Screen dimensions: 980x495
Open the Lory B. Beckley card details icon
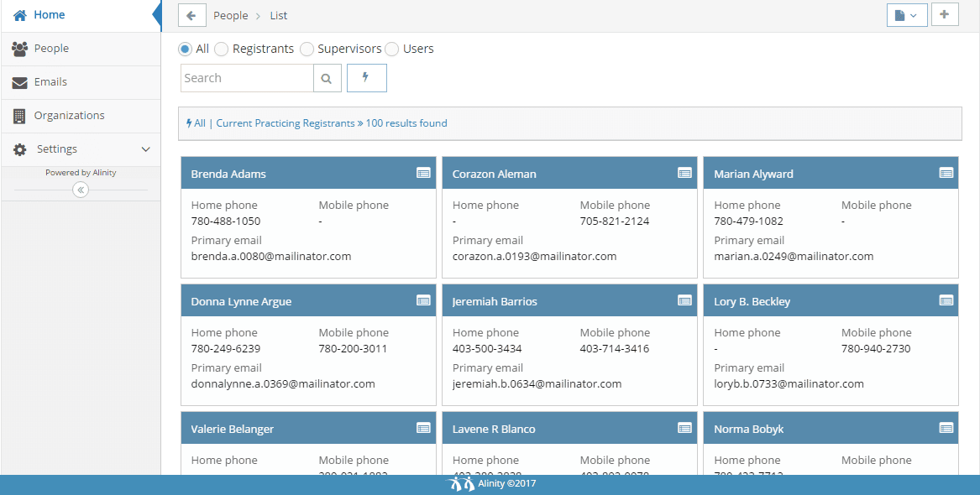[x=946, y=300]
